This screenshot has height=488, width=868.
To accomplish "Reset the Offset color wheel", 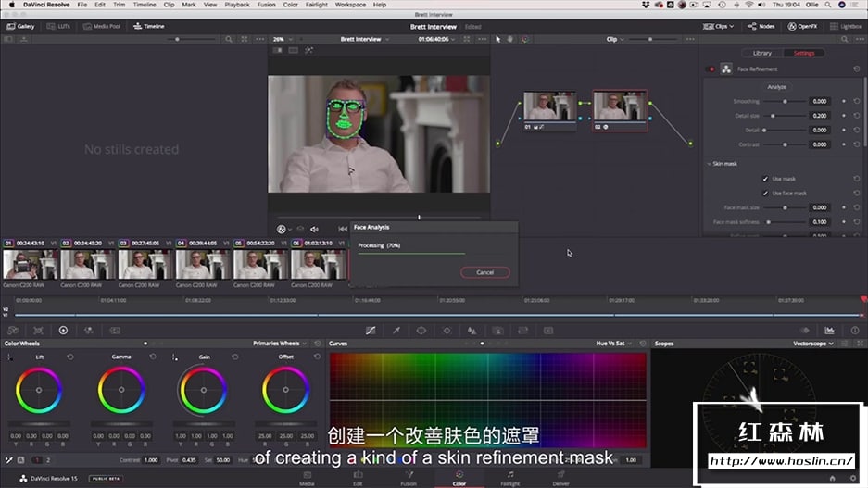I will (317, 357).
